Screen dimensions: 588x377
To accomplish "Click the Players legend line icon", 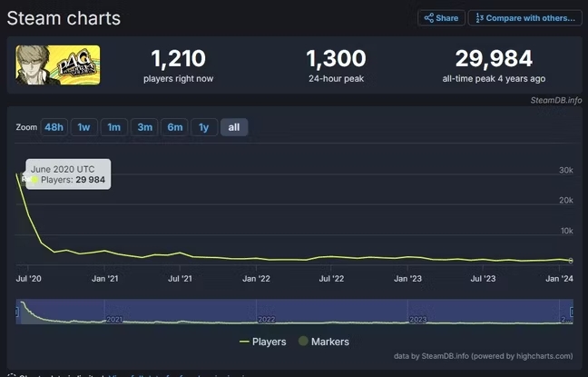I will (244, 342).
